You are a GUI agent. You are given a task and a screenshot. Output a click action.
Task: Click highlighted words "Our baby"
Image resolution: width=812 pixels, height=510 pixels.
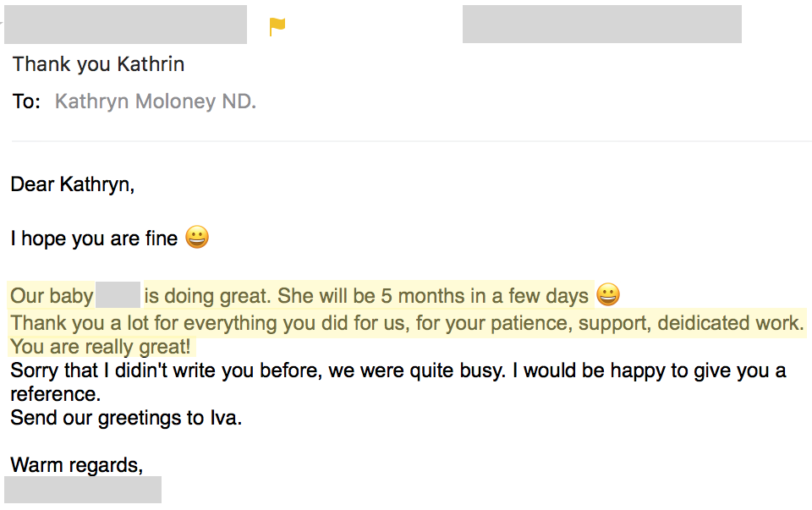[52, 296]
